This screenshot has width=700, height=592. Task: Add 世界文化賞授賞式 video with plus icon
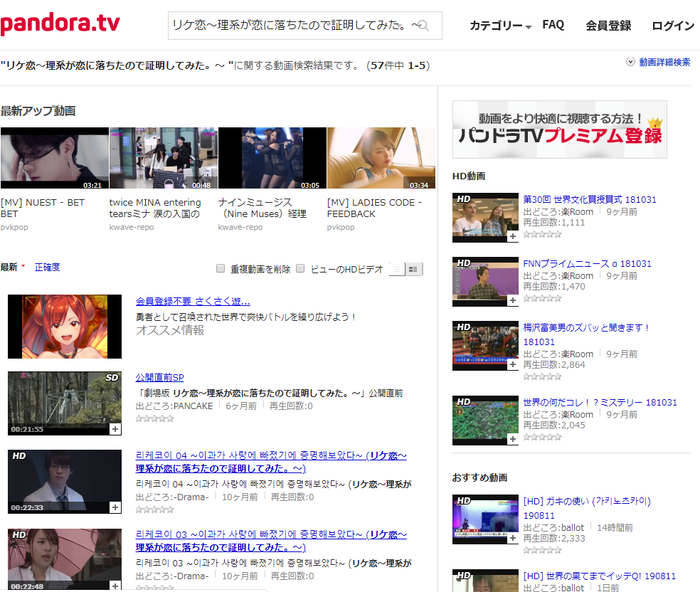(x=513, y=237)
